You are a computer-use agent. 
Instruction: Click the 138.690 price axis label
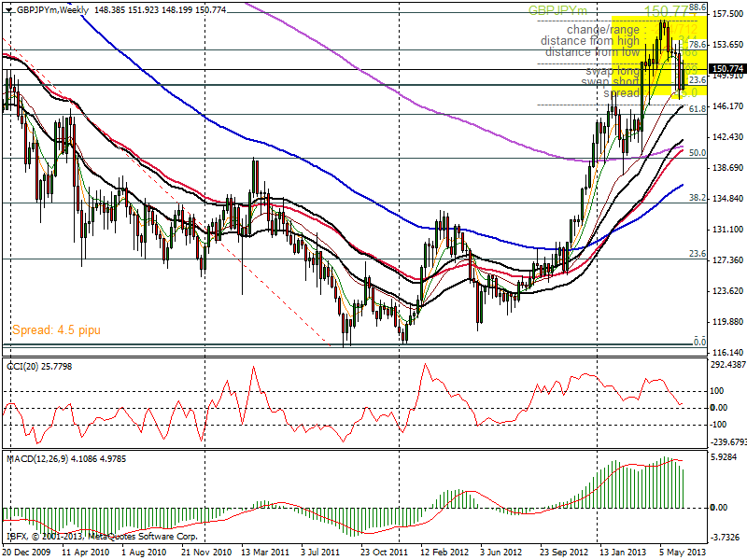[x=727, y=168]
